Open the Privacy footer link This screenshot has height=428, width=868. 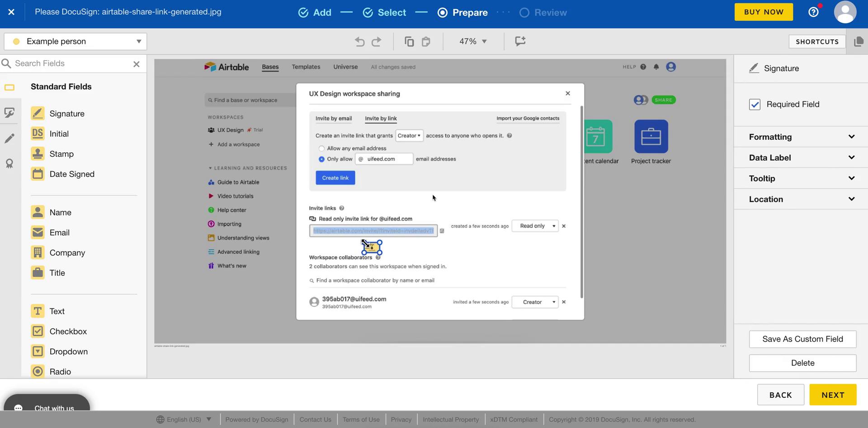pyautogui.click(x=401, y=419)
